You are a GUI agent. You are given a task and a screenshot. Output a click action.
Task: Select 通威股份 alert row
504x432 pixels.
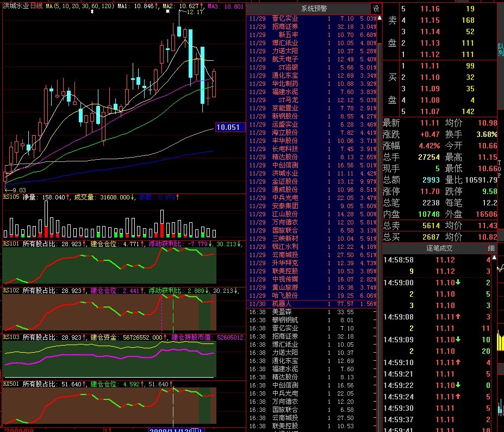[313, 190]
